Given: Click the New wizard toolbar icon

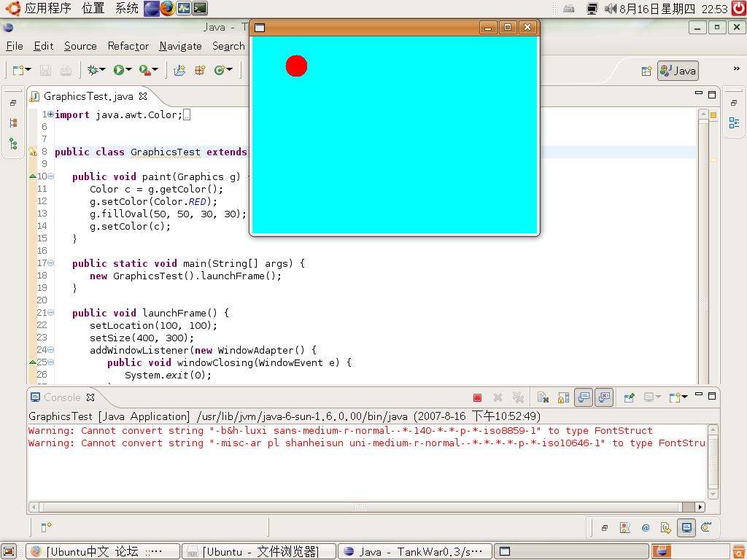Looking at the screenshot, I should (x=18, y=71).
